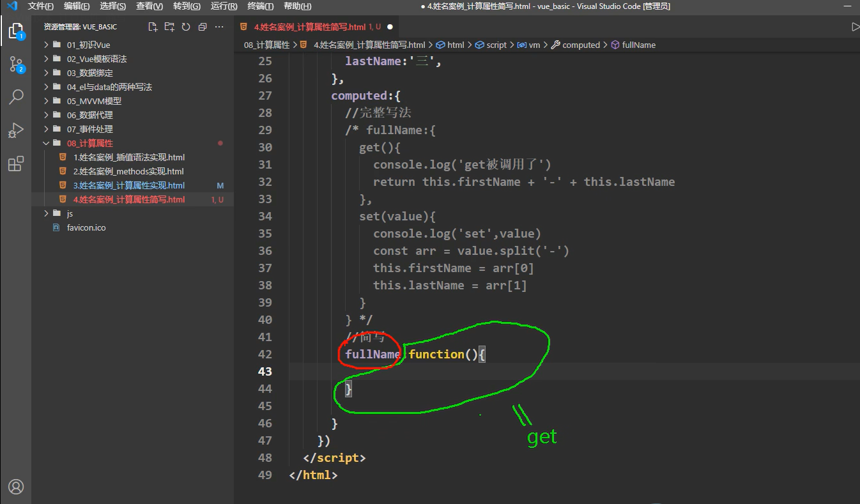The image size is (860, 504).
Task: Open the Extensions view
Action: (x=16, y=164)
